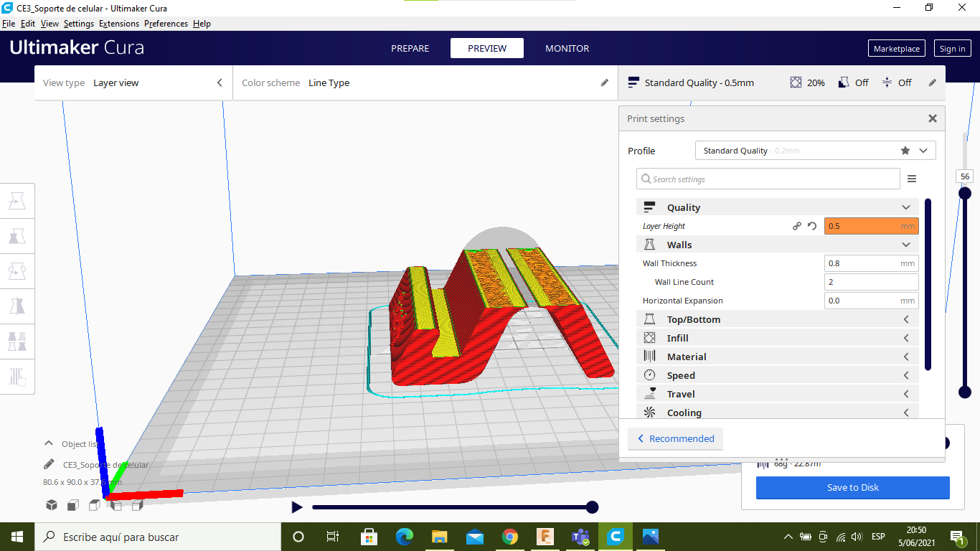The height and width of the screenshot is (551, 980).
Task: Click the pencil icon to rename CE3_Soporte de celular
Action: click(x=49, y=464)
